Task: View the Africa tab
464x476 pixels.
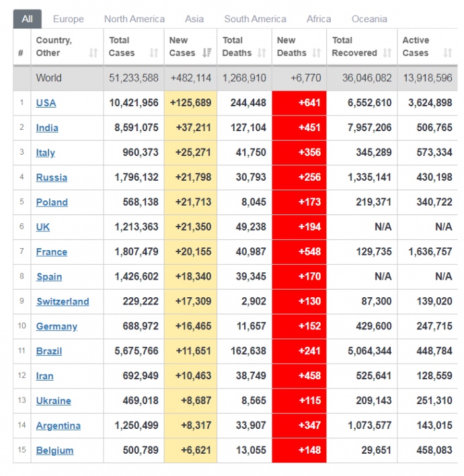Action: pos(319,19)
